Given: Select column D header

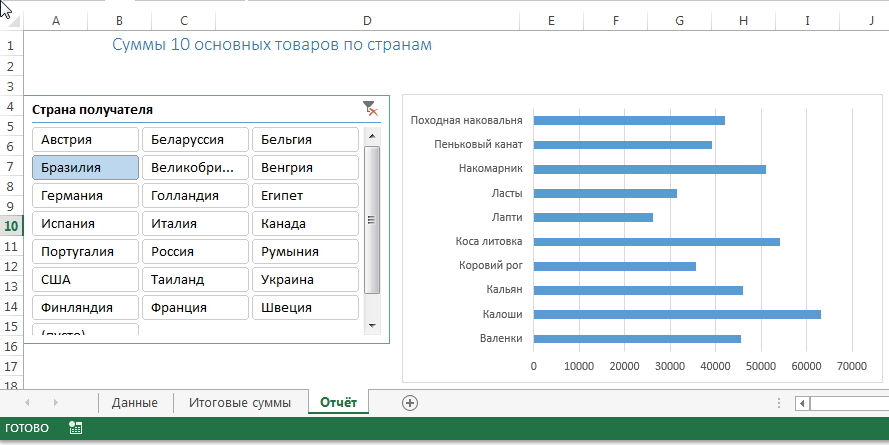Looking at the screenshot, I should (367, 21).
